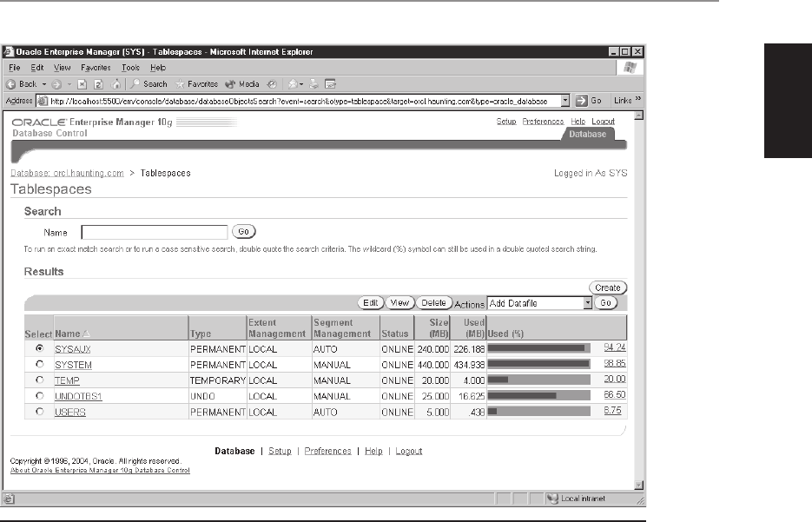
Task: Click the Create button
Action: 607,288
